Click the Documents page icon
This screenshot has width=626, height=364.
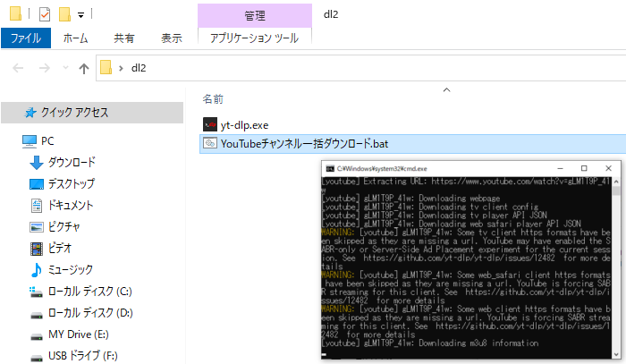[37, 206]
